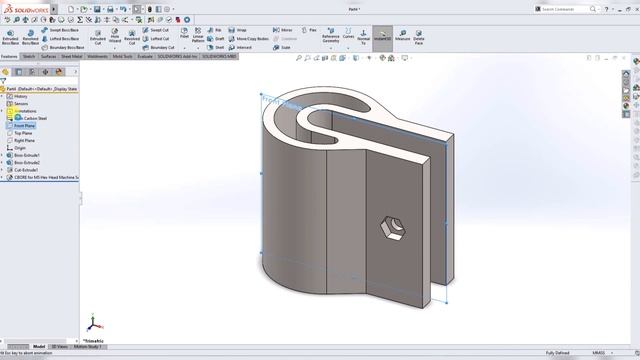640x360 pixels.
Task: Open ConfigurationManager panel tab
Action: tap(32, 72)
